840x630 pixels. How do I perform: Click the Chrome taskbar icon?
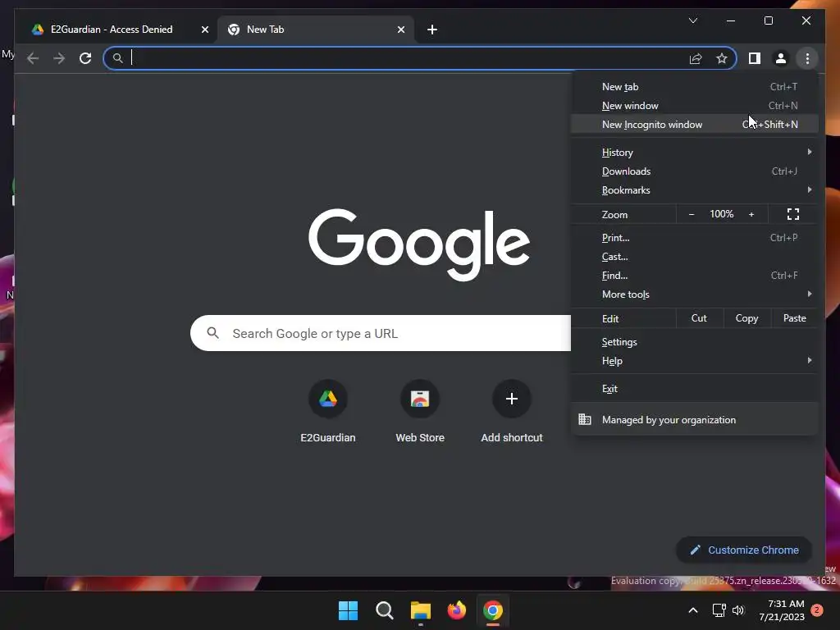click(493, 610)
